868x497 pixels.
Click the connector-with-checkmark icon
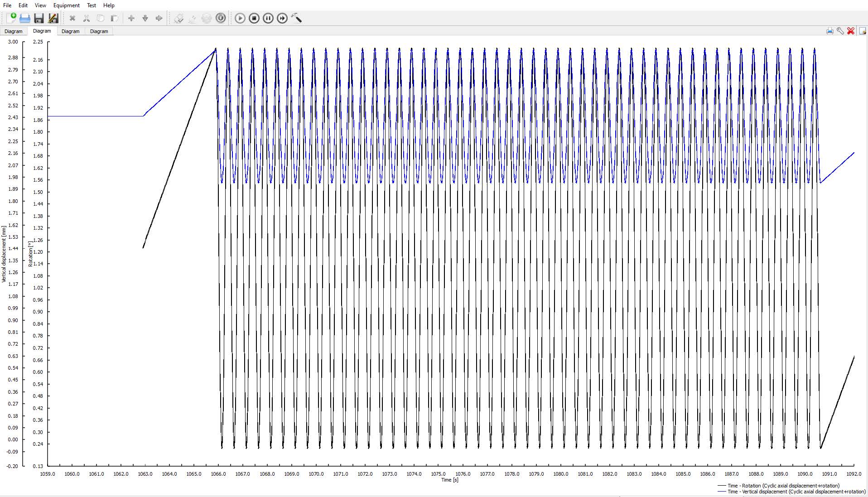coord(179,18)
